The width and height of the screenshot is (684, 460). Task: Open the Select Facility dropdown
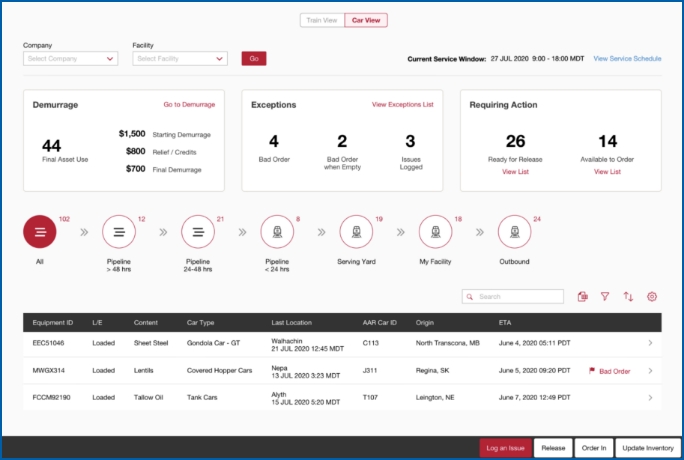click(180, 58)
